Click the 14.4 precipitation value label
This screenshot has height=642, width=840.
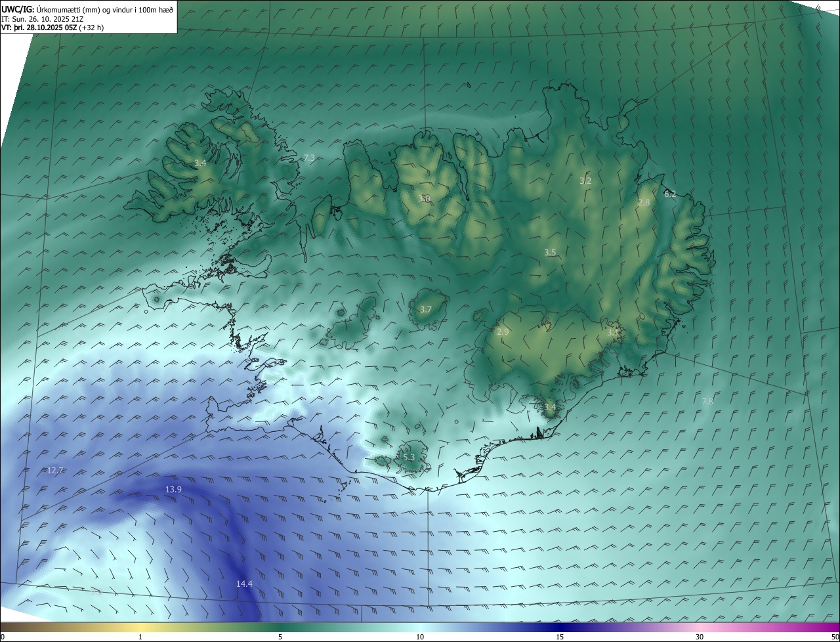[x=244, y=584]
